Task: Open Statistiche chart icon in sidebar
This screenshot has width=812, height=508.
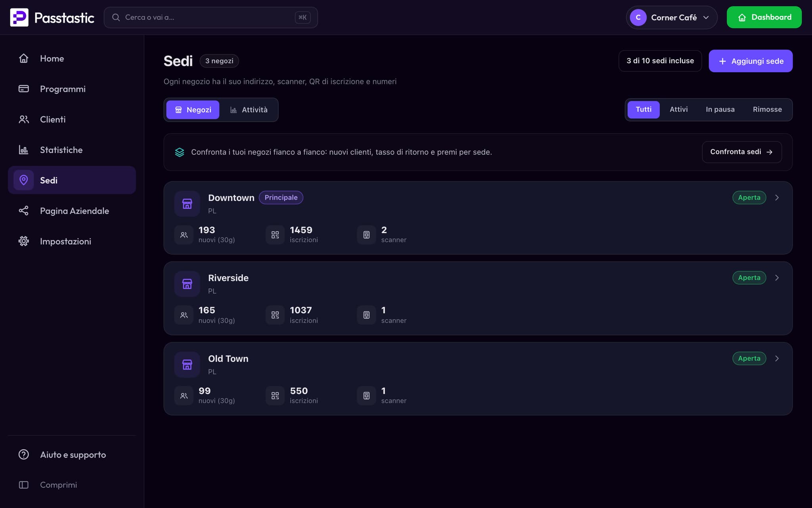Action: pyautogui.click(x=24, y=150)
